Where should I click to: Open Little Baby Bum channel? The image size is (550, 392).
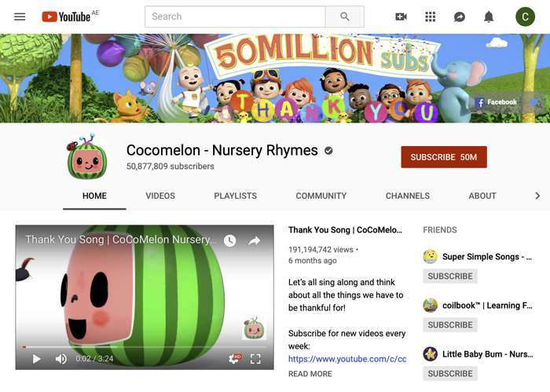(x=488, y=354)
